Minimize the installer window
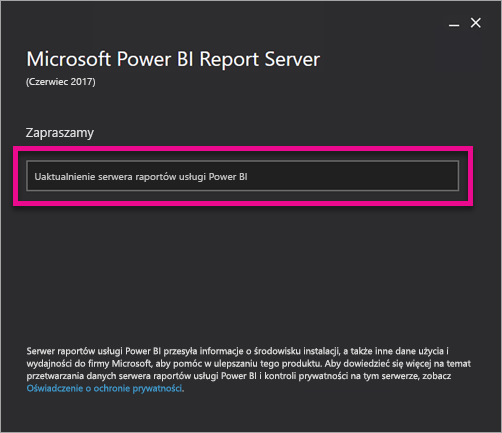 tap(454, 24)
